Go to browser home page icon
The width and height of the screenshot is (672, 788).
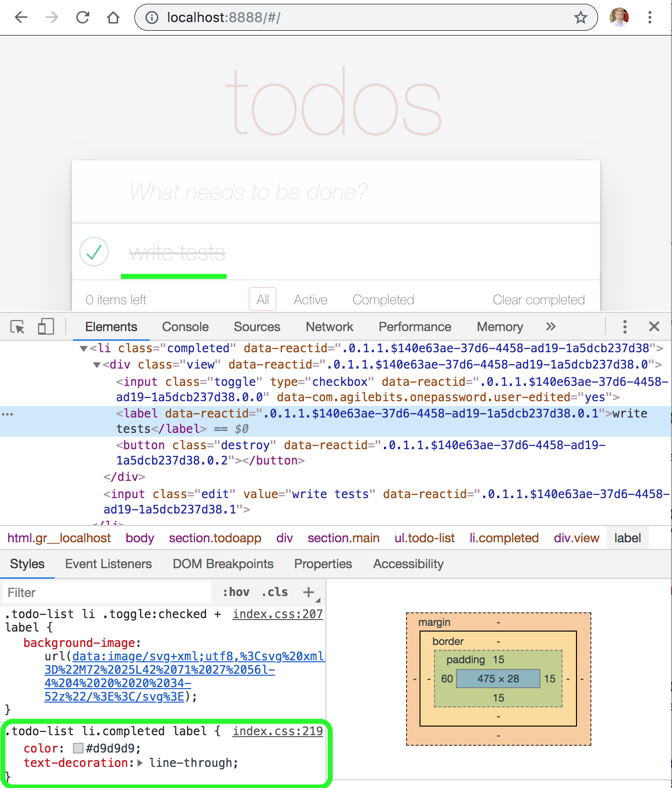113,18
